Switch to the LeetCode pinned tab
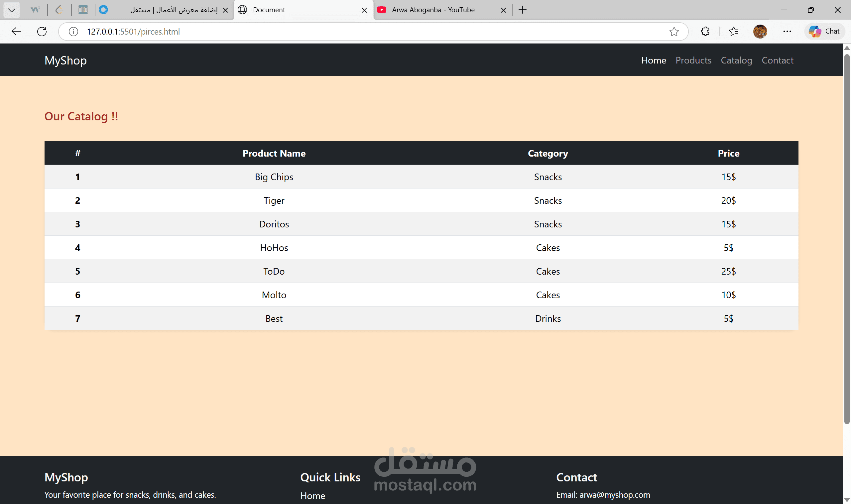Screen dimensions: 851x504 coord(59,10)
